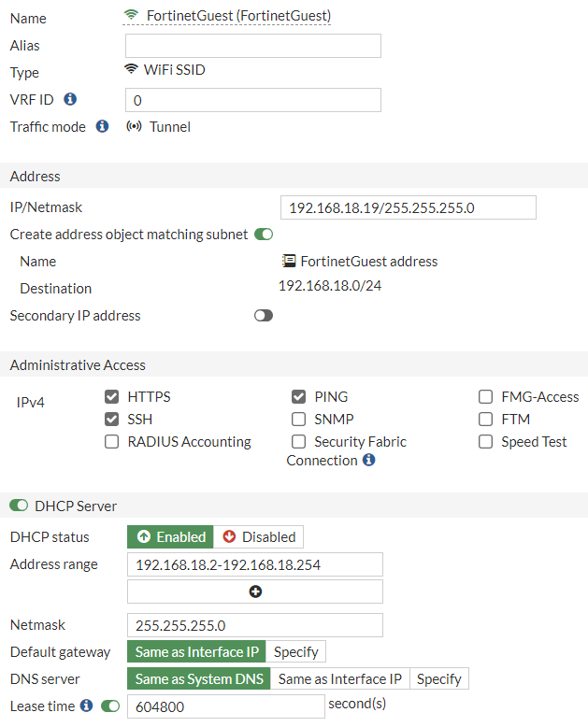Click the FortinetGuest WiFi icon by Name
The height and width of the screenshot is (727, 588).
(x=132, y=16)
